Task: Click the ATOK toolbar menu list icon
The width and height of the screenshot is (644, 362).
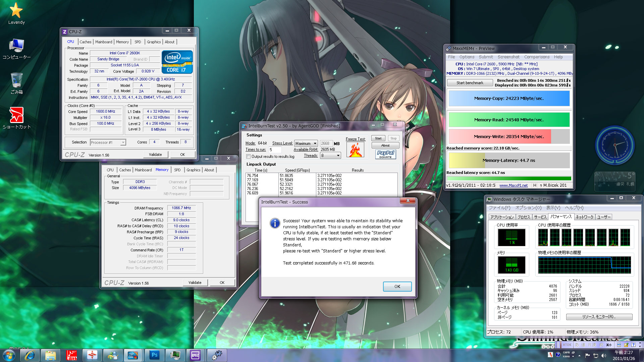Action: click(619, 345)
